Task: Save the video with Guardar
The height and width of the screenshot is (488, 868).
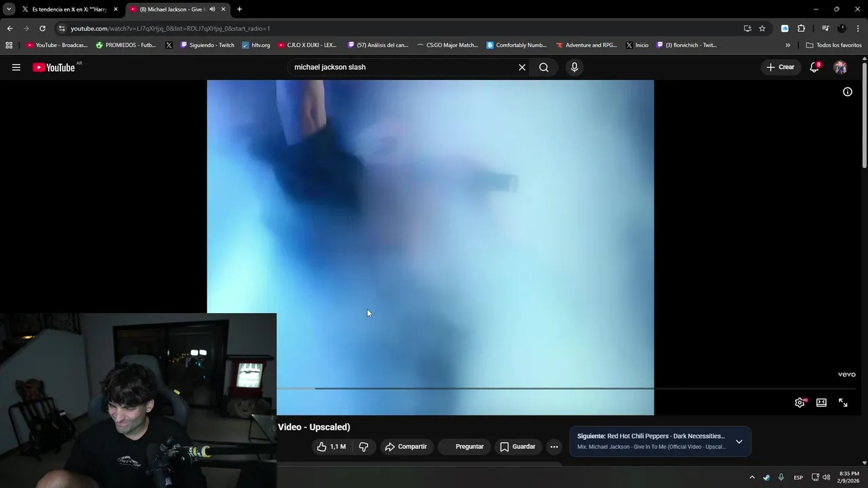Action: (518, 447)
